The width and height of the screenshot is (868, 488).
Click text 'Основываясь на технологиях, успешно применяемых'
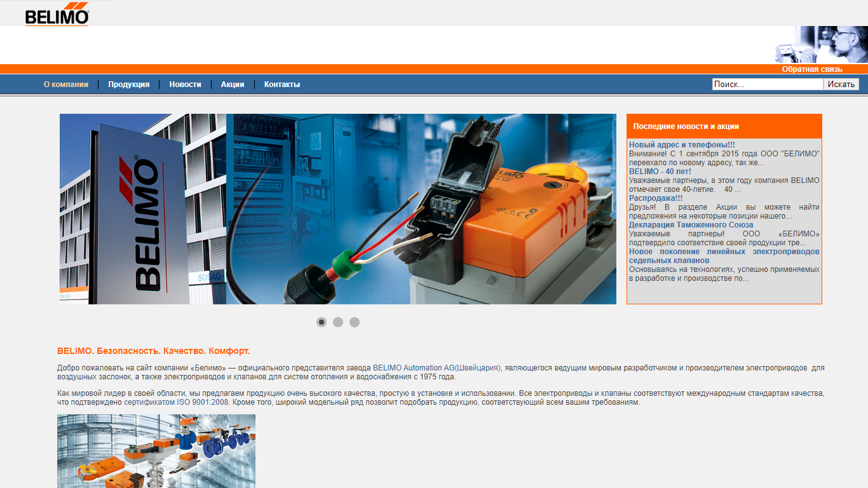coord(724,269)
